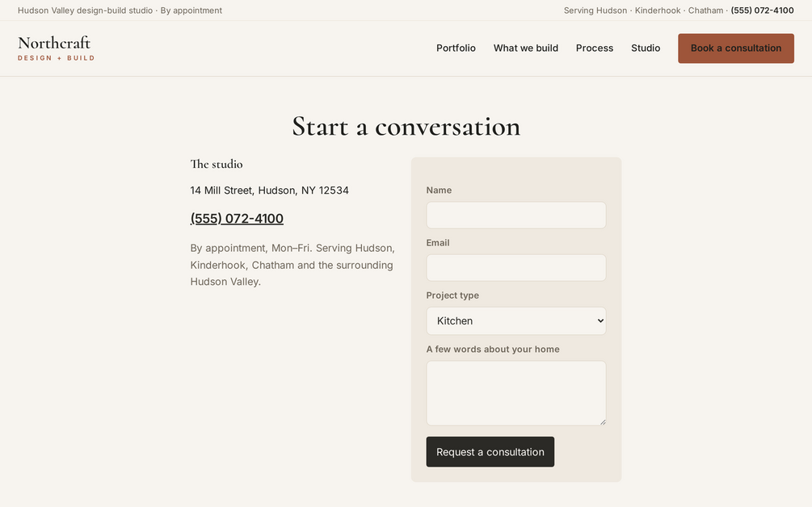Focus the Name input field
Image resolution: width=812 pixels, height=507 pixels.
515,216
